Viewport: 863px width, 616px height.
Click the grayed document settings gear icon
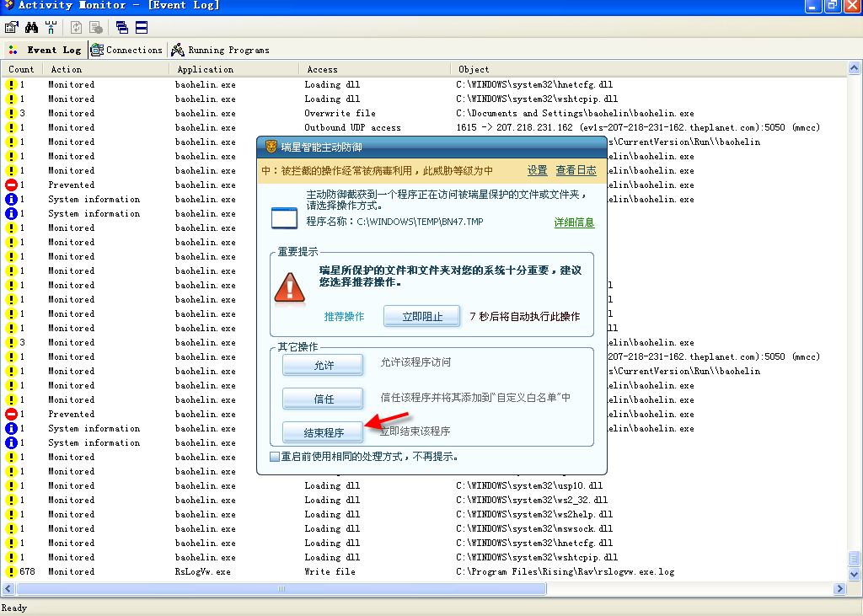[96, 27]
